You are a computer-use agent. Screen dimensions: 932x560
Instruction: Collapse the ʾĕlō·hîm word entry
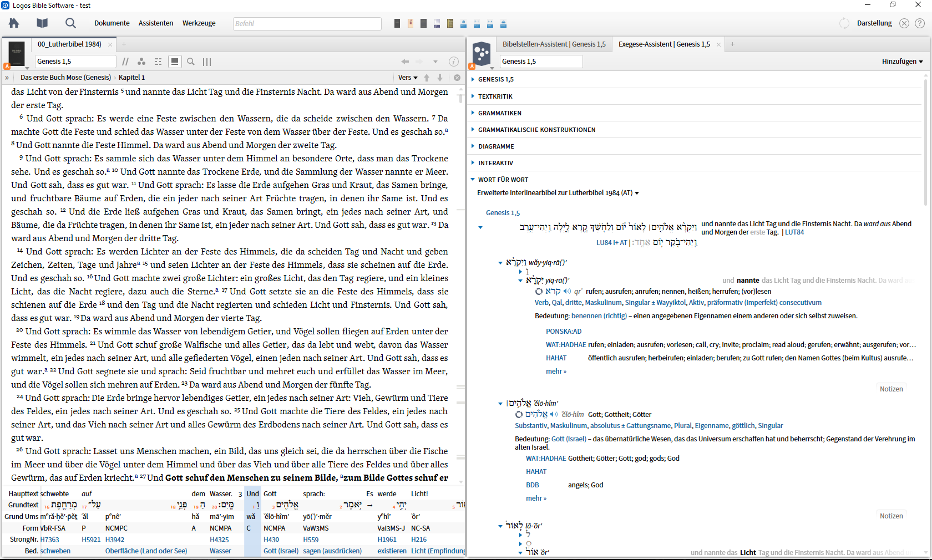pyautogui.click(x=500, y=404)
